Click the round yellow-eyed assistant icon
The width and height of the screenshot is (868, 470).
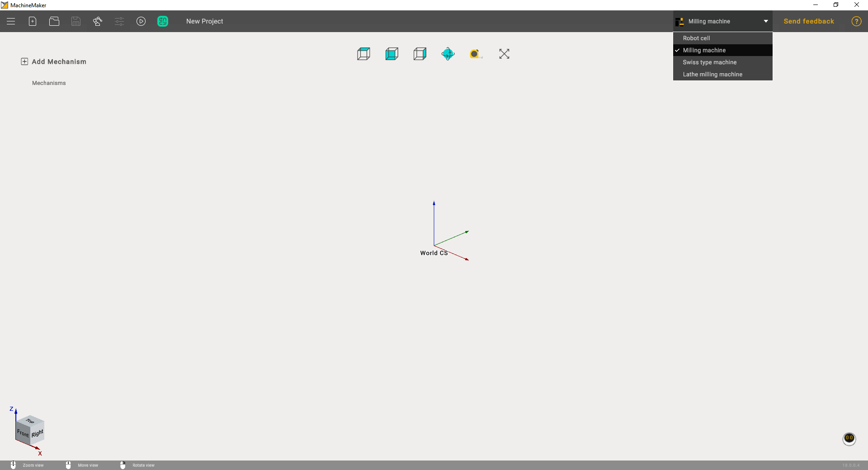[849, 438]
